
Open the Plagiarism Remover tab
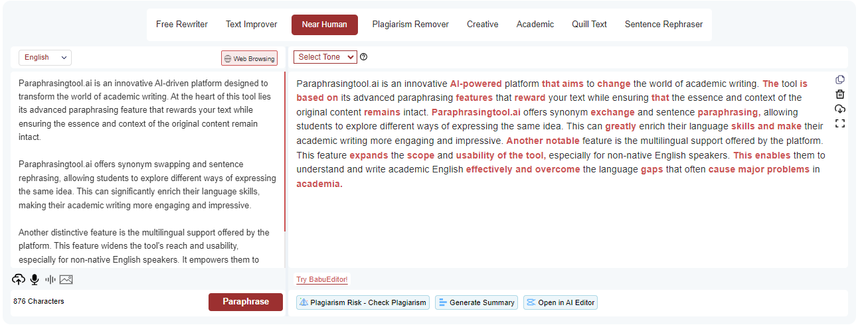[410, 25]
